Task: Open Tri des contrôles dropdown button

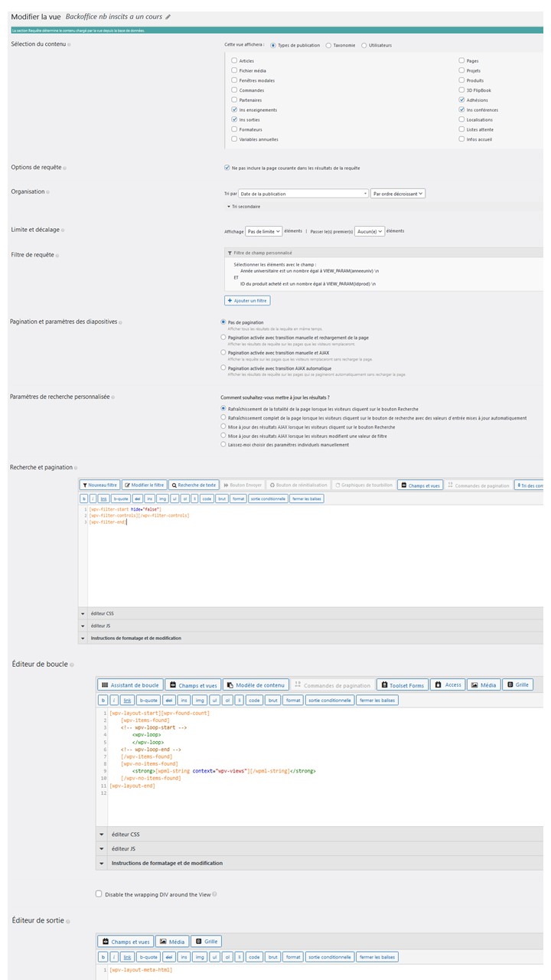Action: [530, 485]
